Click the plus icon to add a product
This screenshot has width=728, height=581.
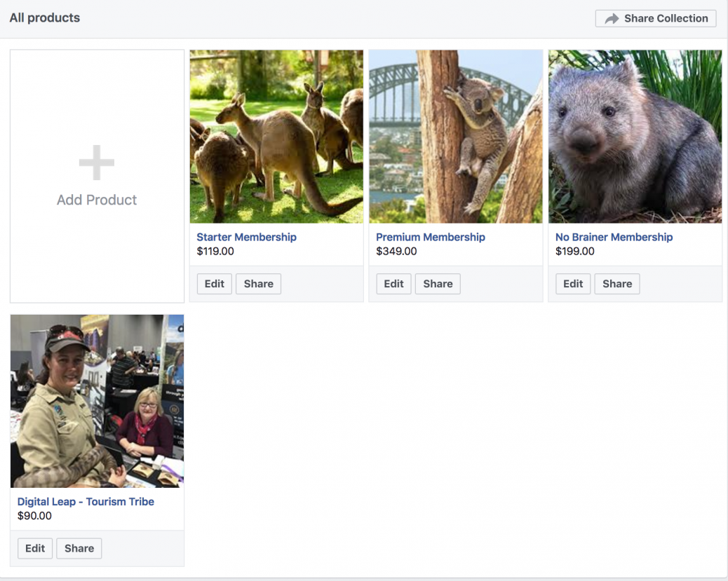[x=96, y=163]
